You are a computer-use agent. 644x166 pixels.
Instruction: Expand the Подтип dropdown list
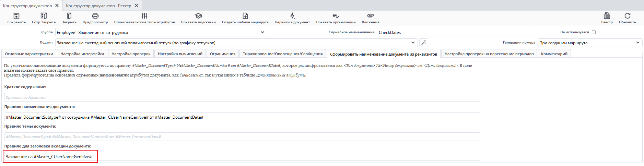(413, 43)
